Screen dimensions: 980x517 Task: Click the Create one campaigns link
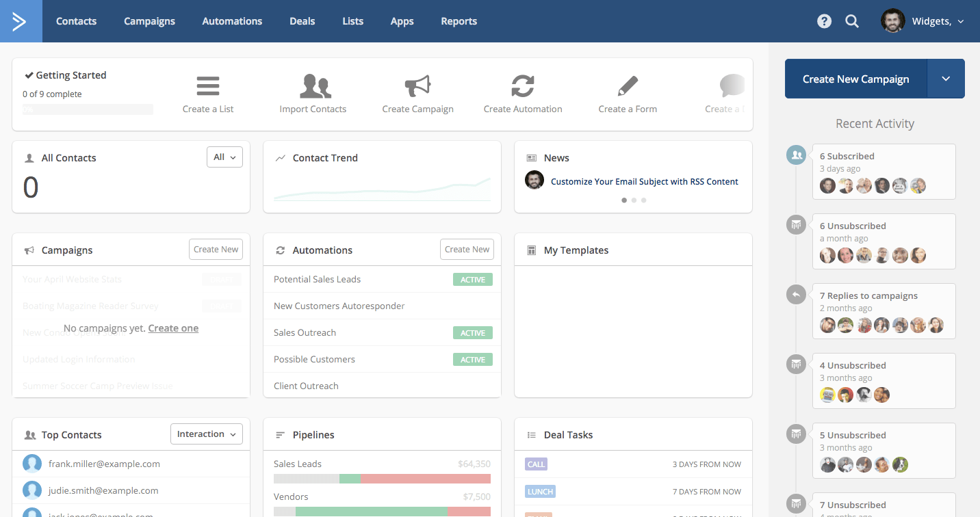[173, 328]
